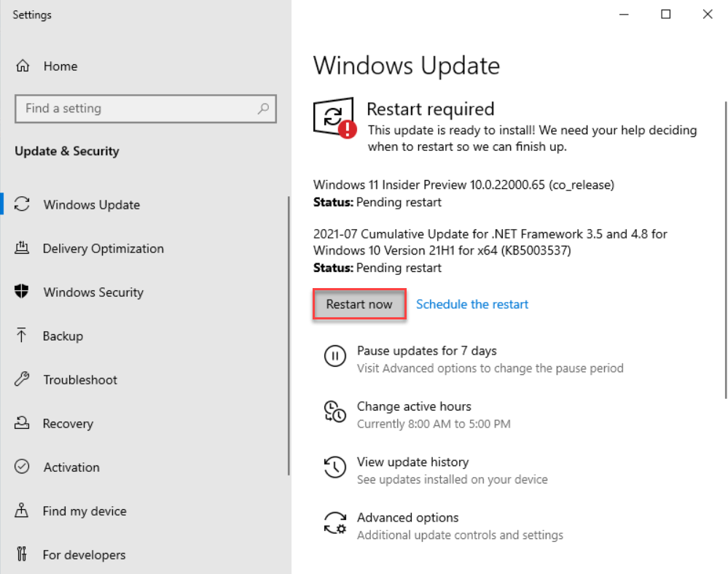The height and width of the screenshot is (574, 728).
Task: Click the search magnifier icon
Action: pyautogui.click(x=263, y=109)
